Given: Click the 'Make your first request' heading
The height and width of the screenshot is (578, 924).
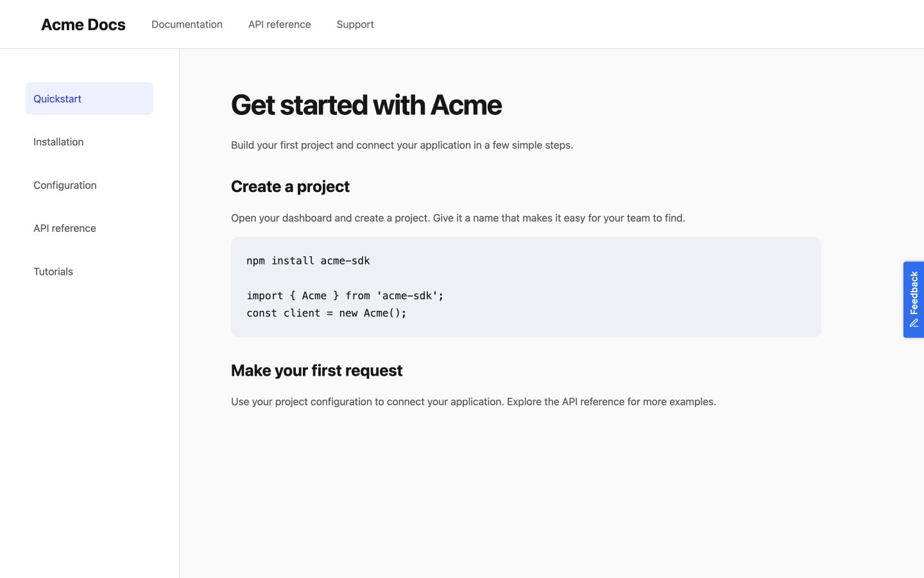Looking at the screenshot, I should (x=316, y=371).
